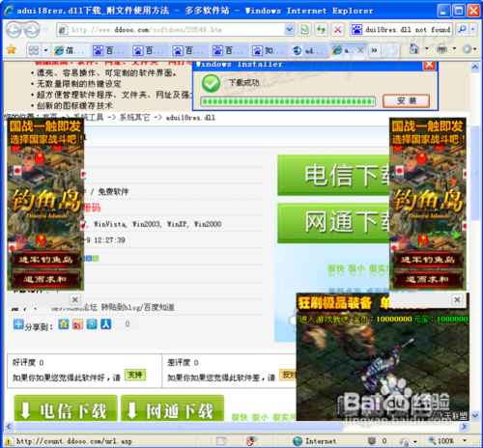
Task: Click the vertical scrollbar up arrow
Action: point(475,68)
